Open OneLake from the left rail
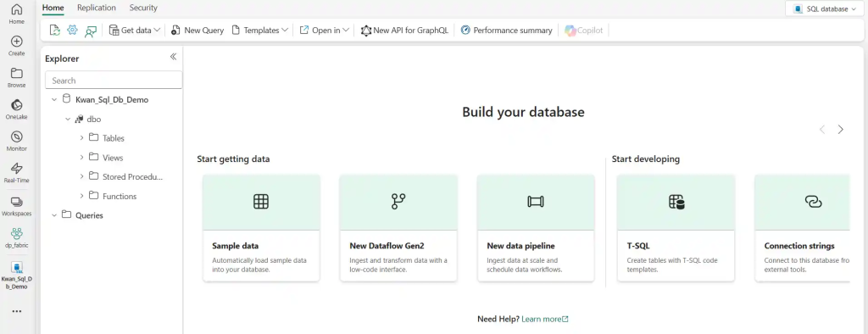The width and height of the screenshot is (868, 334). (x=17, y=109)
